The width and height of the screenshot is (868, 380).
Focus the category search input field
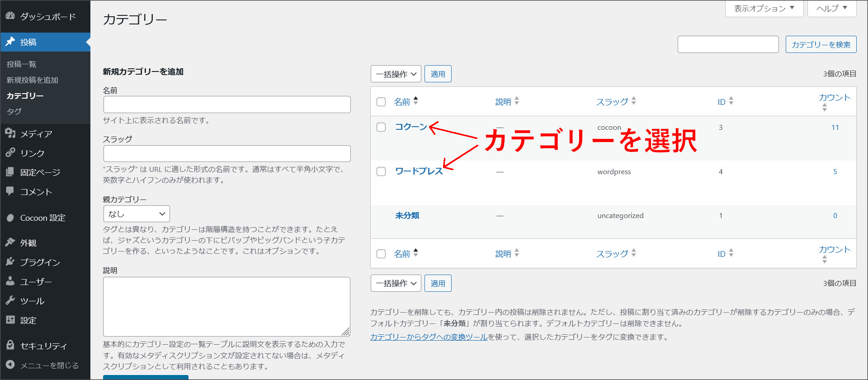click(x=728, y=44)
